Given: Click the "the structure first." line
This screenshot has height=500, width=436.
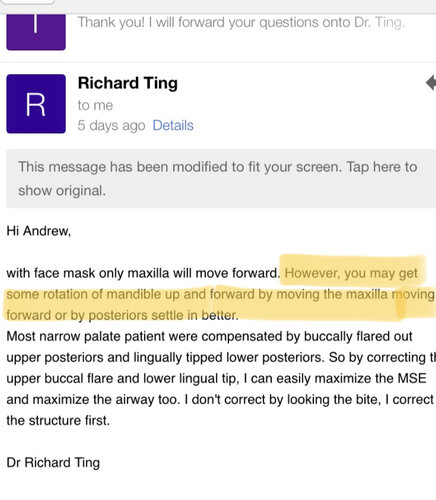Looking at the screenshot, I should tap(58, 420).
